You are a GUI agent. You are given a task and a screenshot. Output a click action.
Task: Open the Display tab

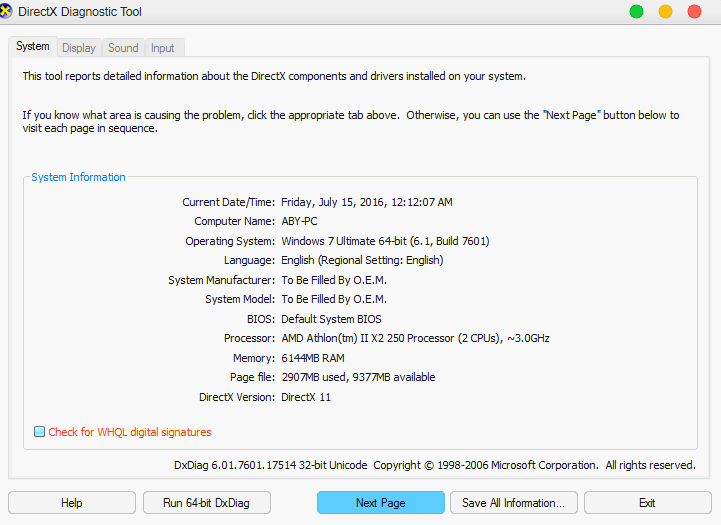coord(79,48)
